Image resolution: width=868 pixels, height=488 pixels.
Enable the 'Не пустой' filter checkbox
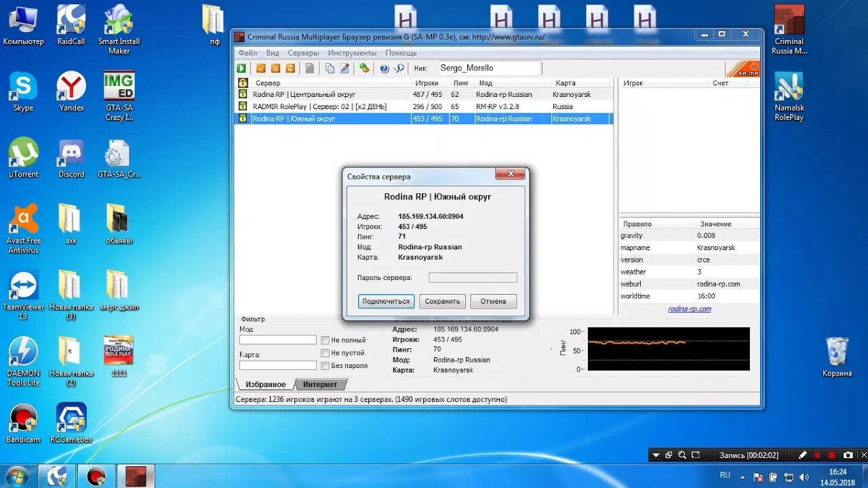[x=325, y=353]
